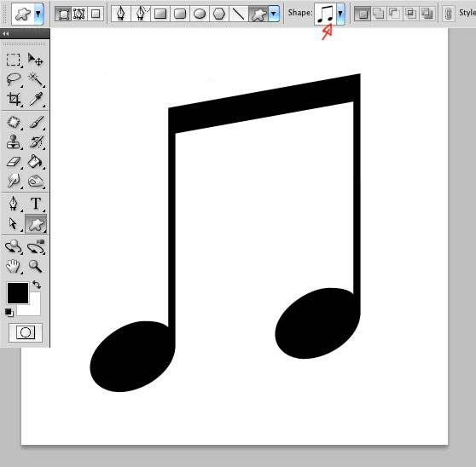Select the History Brush tool
Image resolution: width=476 pixels, height=467 pixels.
(36, 142)
